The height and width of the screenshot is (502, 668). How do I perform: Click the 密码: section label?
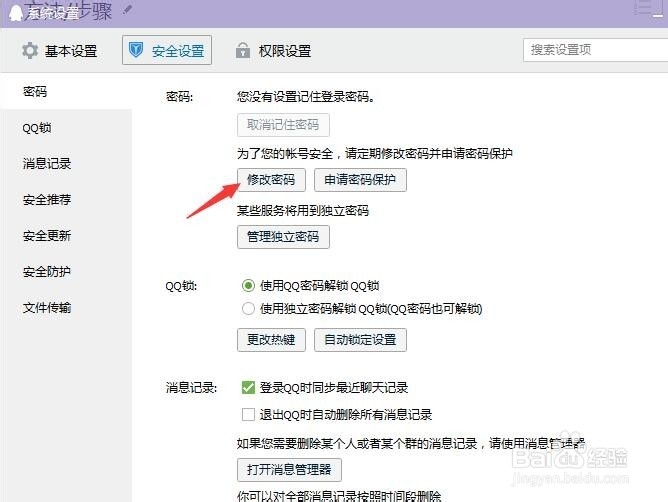(x=179, y=97)
